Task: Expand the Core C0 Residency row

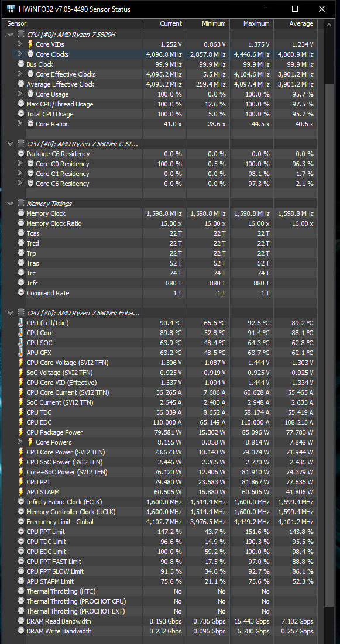Action: coord(20,163)
